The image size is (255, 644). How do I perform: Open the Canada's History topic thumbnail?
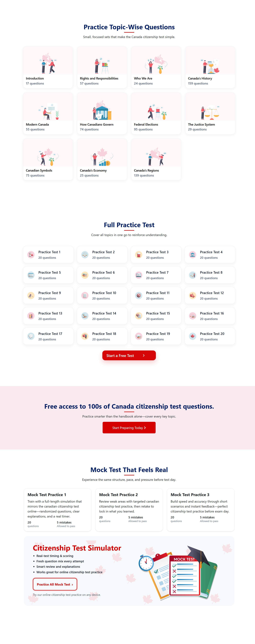coord(210,63)
